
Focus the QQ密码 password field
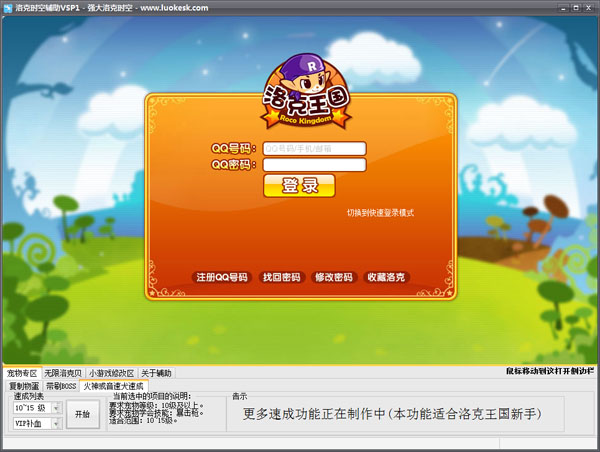click(x=315, y=165)
